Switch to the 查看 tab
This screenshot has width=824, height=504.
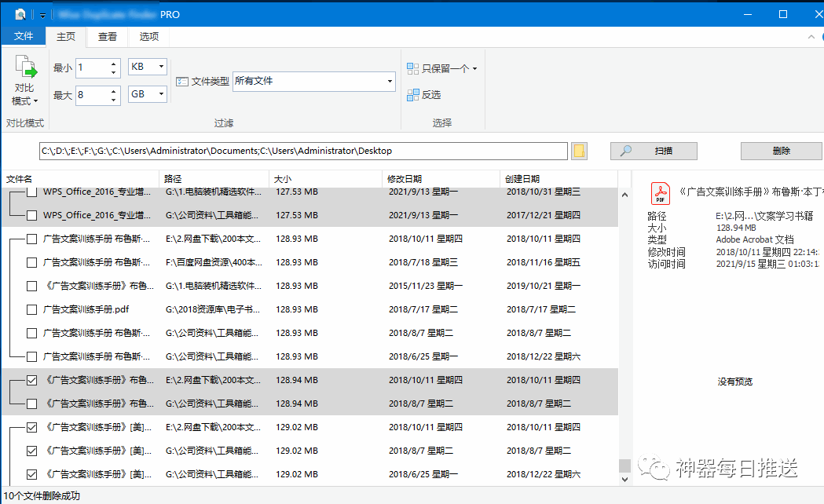pos(108,36)
